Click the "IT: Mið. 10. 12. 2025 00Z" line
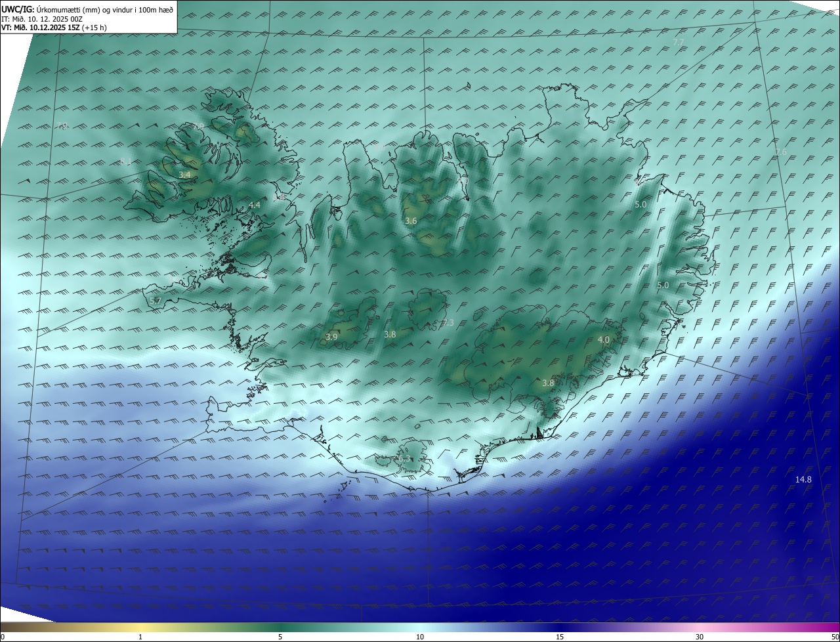Screen dimensions: 840x642 (x=42, y=19)
